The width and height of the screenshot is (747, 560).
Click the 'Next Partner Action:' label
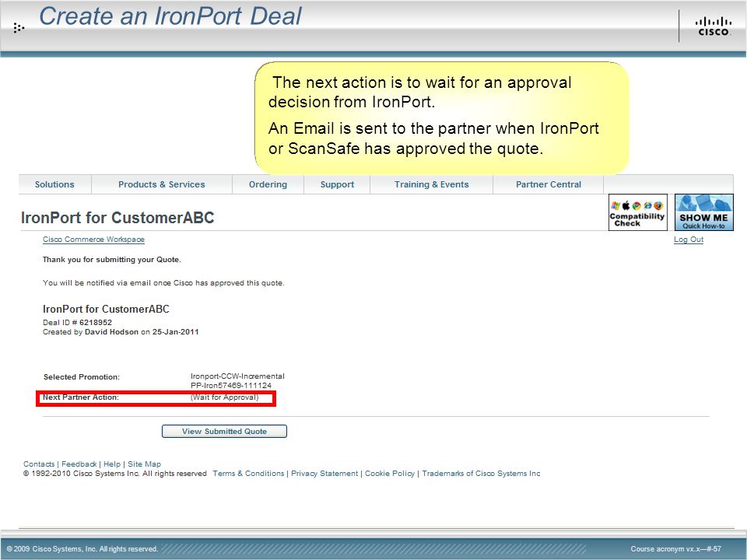coord(81,397)
